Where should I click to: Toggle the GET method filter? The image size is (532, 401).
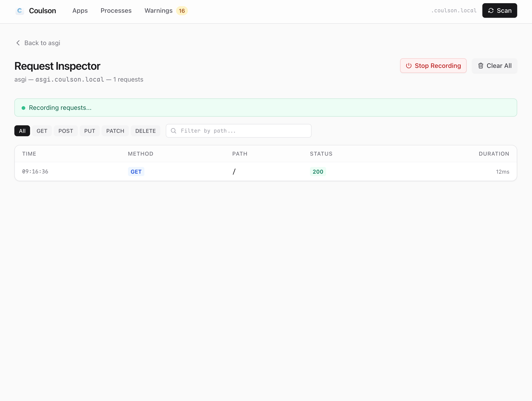tap(42, 131)
